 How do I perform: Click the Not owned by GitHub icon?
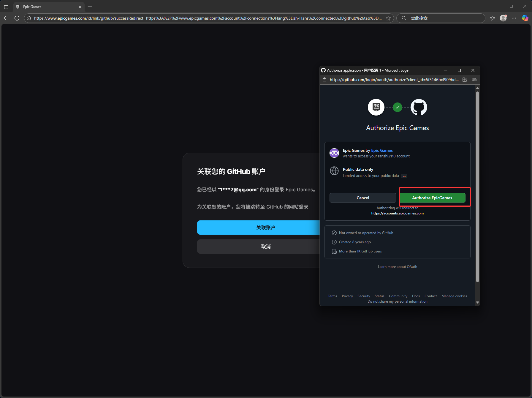[x=334, y=233]
